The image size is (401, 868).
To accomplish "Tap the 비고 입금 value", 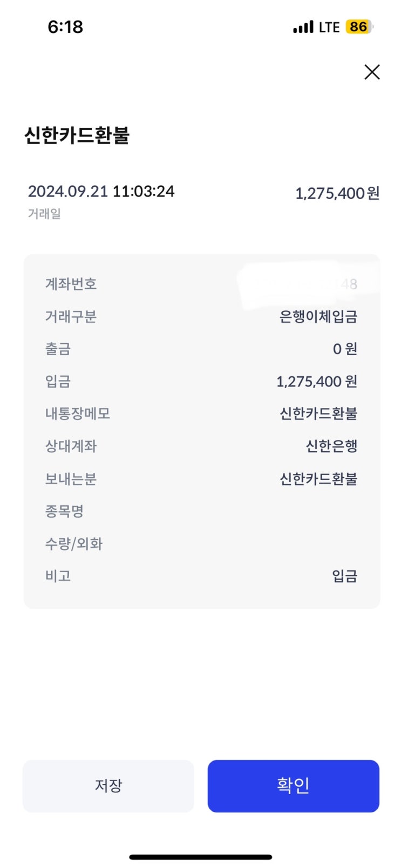I will click(345, 576).
